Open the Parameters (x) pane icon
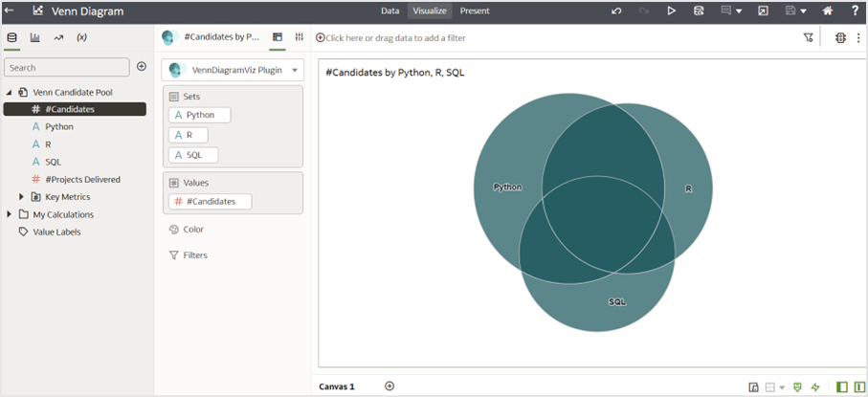This screenshot has height=397, width=868. point(81,37)
